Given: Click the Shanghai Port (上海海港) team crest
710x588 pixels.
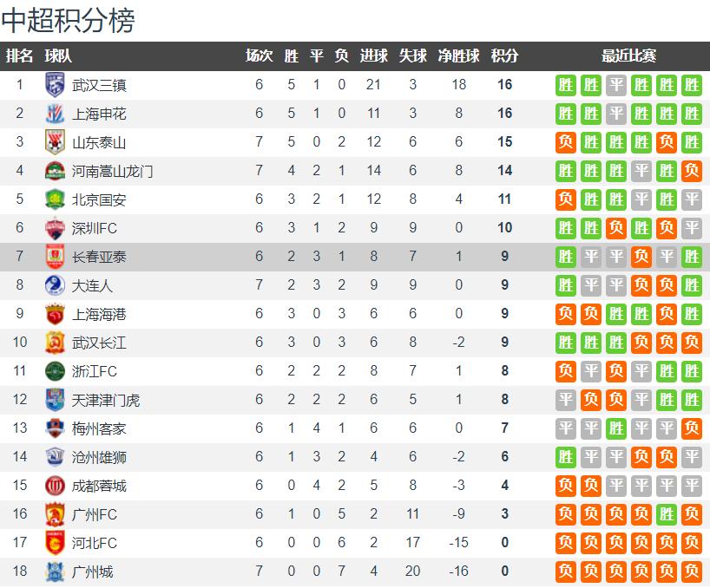Looking at the screenshot, I should 55,314.
